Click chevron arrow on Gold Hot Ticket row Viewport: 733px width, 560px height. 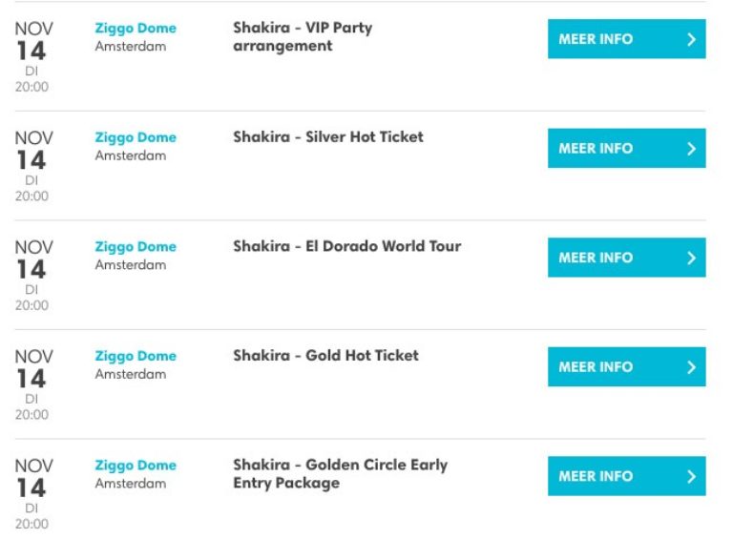pyautogui.click(x=691, y=367)
